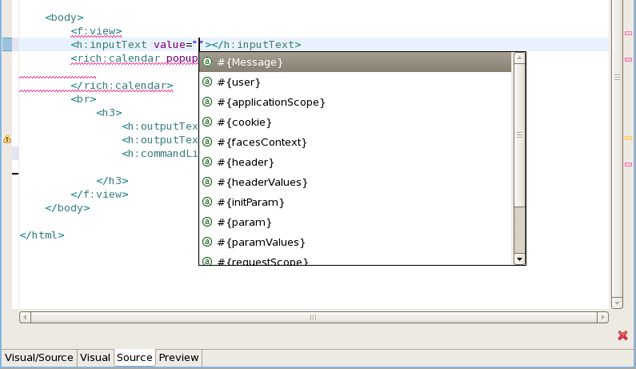Click the icon beside #{cookie}
The height and width of the screenshot is (369, 636).
click(207, 122)
